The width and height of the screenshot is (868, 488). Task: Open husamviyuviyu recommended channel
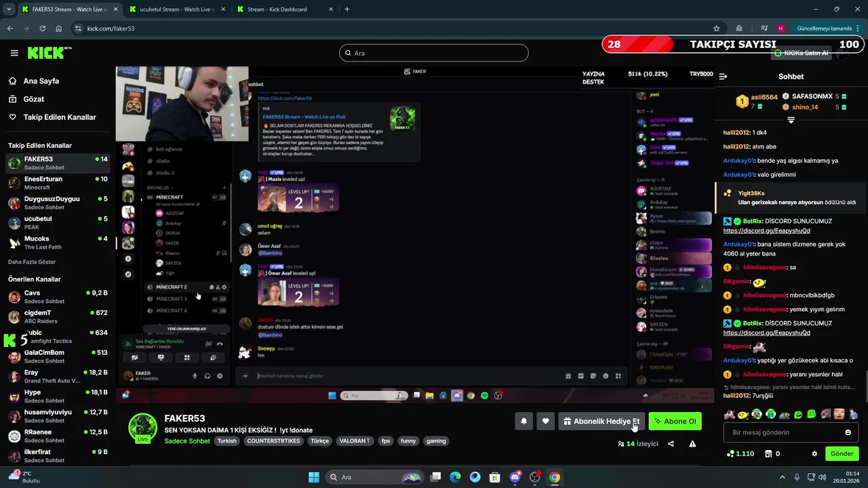click(x=58, y=416)
